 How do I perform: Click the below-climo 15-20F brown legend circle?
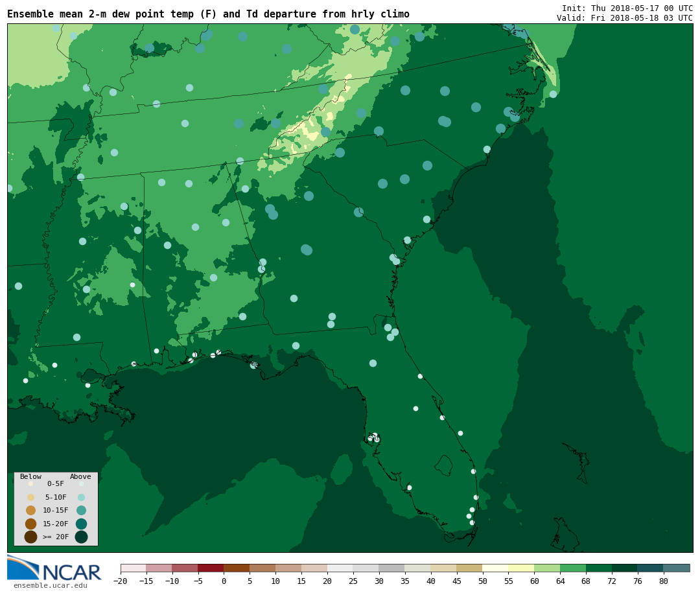tap(31, 524)
